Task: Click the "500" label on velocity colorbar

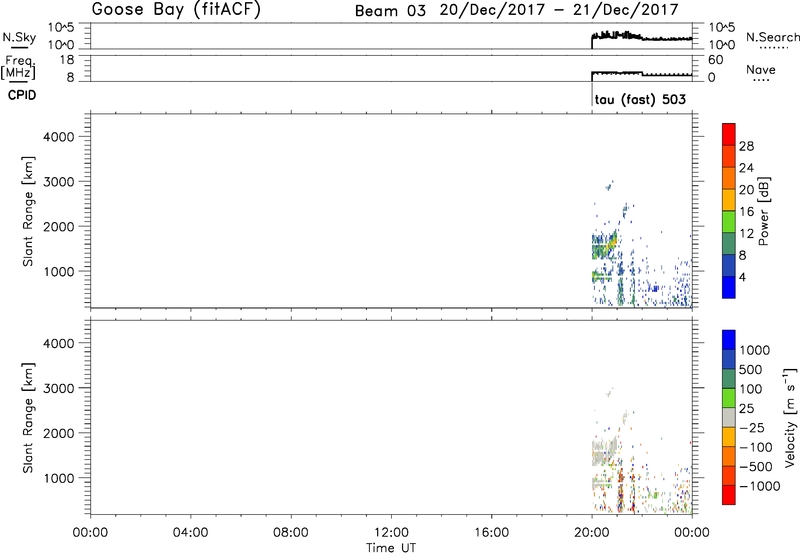Action: pos(751,370)
